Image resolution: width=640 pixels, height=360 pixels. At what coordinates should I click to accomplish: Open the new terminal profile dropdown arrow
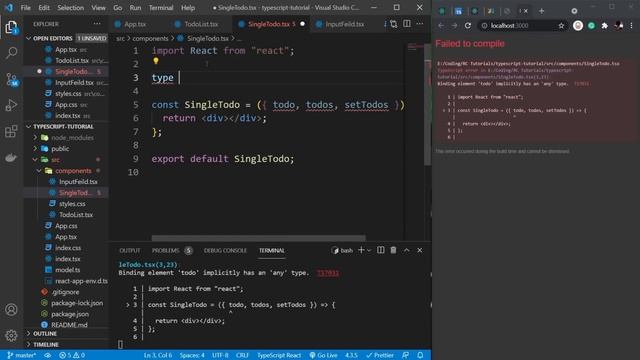click(369, 250)
